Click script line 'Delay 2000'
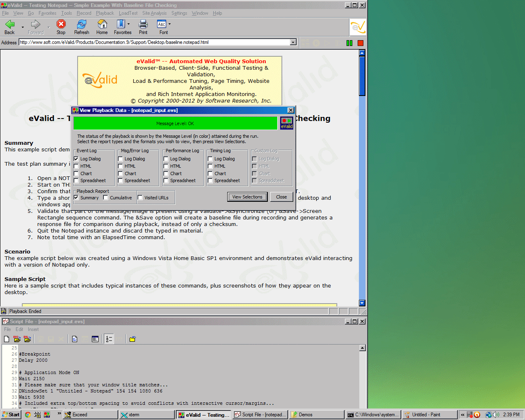This screenshot has width=525, height=420. (33, 360)
